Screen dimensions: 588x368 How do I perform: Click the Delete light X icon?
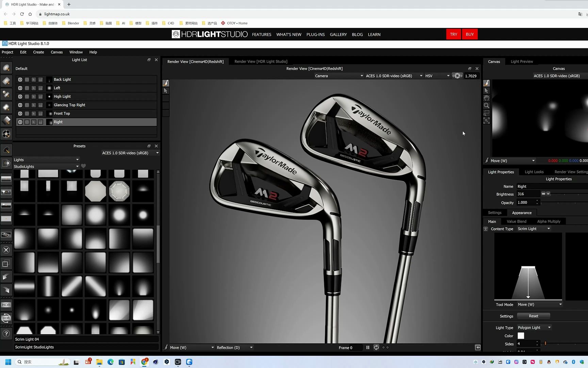tap(6, 250)
